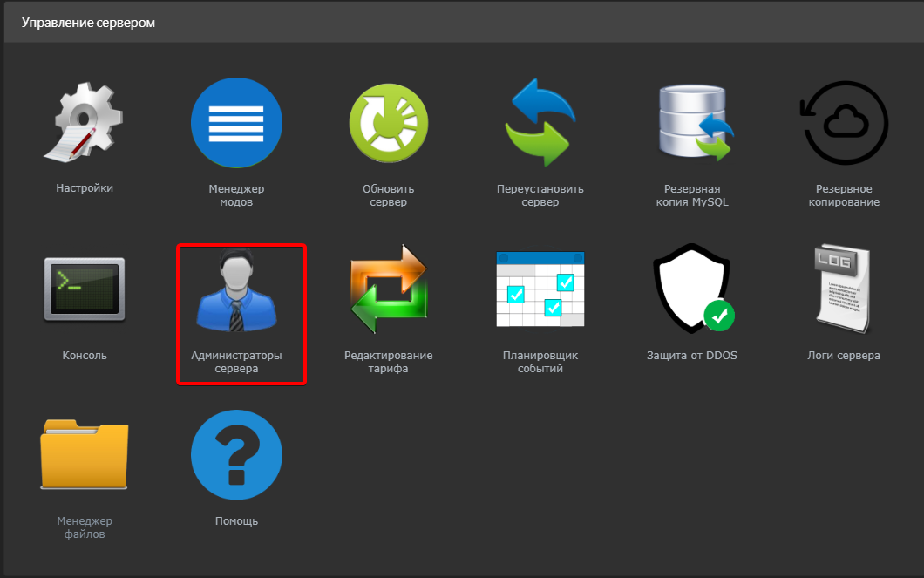Click the Переустановить сервер text label
The width and height of the screenshot is (924, 578).
coord(540,195)
